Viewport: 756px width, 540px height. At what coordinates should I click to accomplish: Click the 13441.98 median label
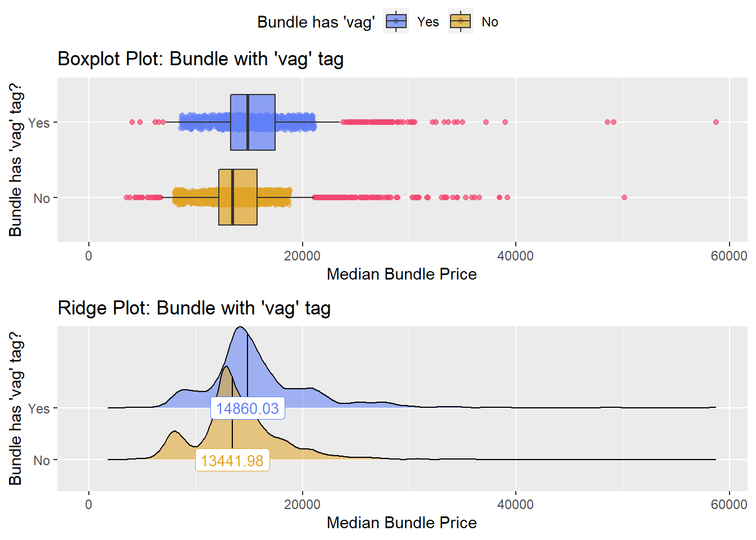point(232,461)
